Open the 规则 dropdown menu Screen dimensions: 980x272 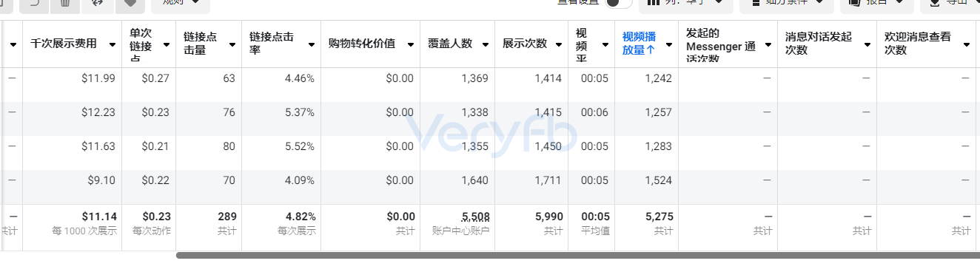(181, 4)
